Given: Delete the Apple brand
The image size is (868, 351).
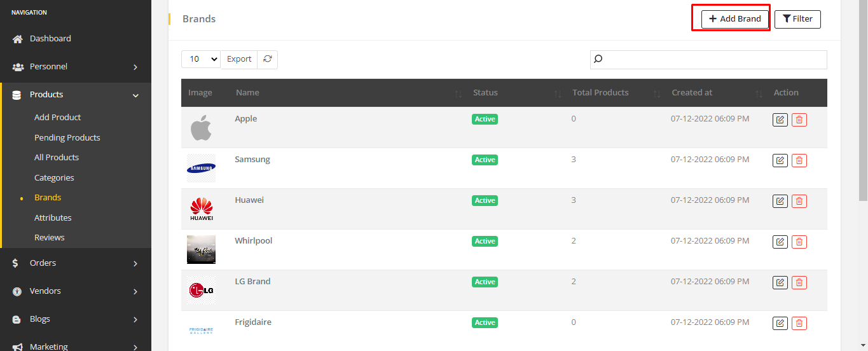Looking at the screenshot, I should 799,120.
